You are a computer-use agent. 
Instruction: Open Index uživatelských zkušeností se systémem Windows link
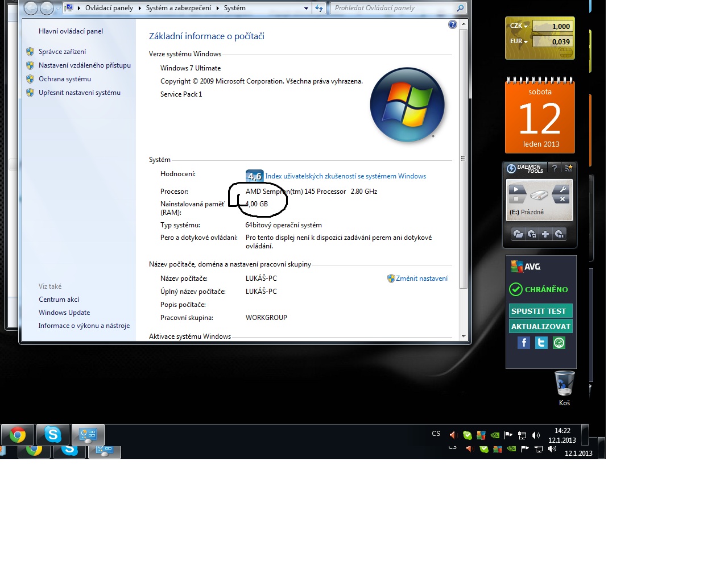click(345, 176)
